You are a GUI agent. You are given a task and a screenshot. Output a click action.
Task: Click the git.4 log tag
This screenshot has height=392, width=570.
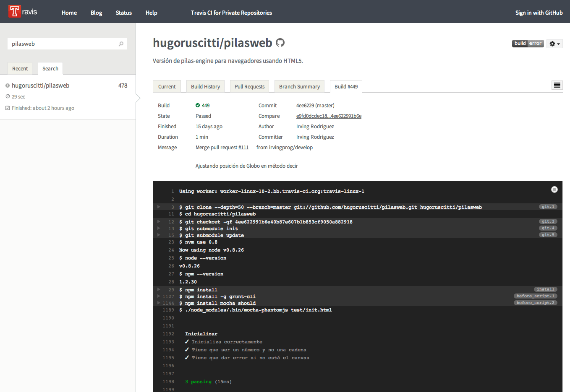pos(548,228)
